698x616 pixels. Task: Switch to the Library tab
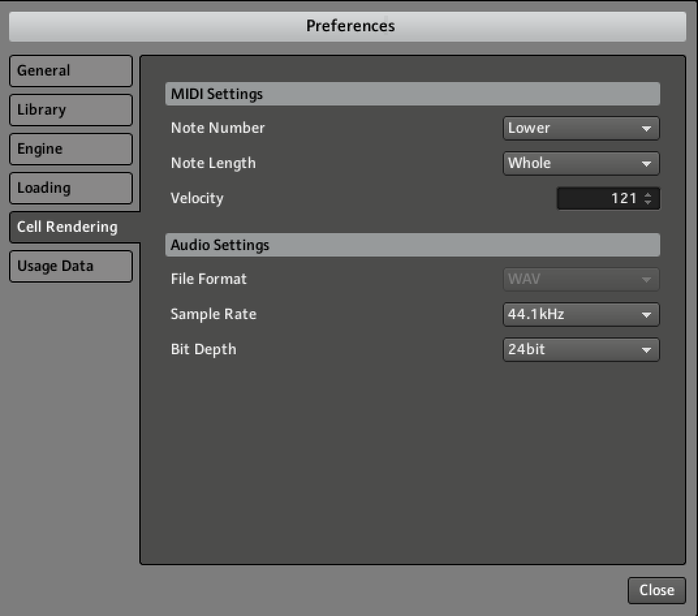[70, 110]
